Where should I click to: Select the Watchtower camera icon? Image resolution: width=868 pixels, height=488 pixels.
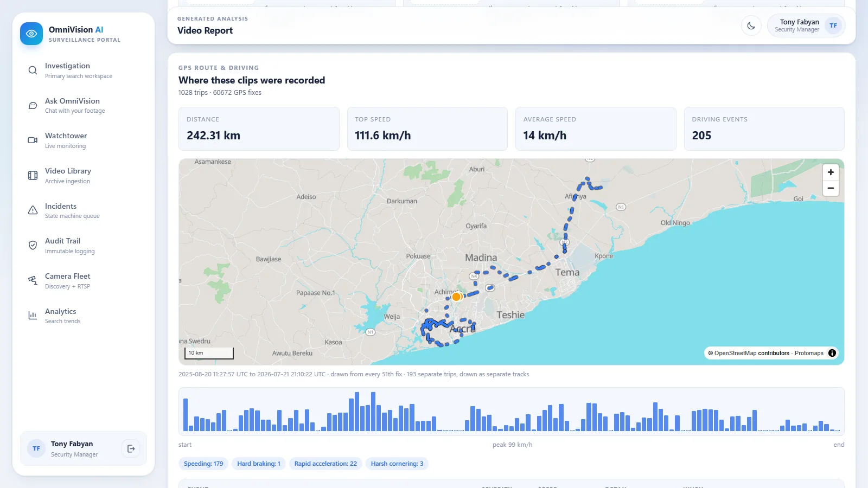pos(33,140)
